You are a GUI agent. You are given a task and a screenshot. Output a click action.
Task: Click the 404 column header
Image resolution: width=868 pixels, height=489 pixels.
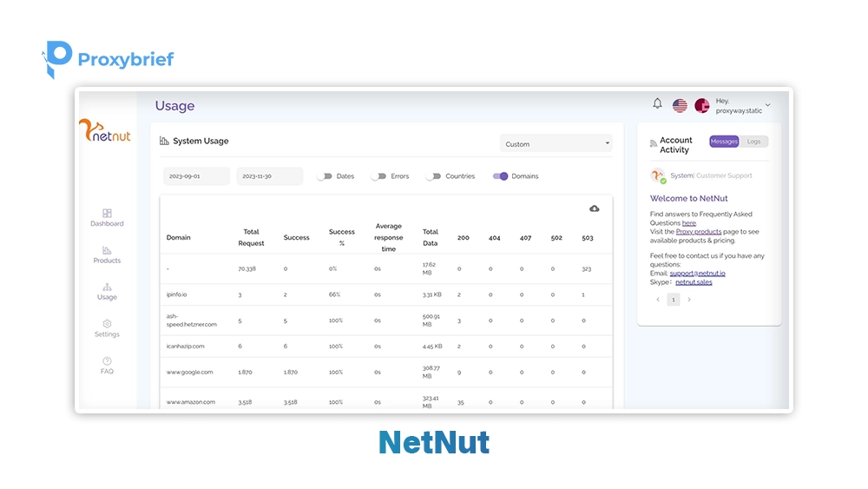[495, 238]
